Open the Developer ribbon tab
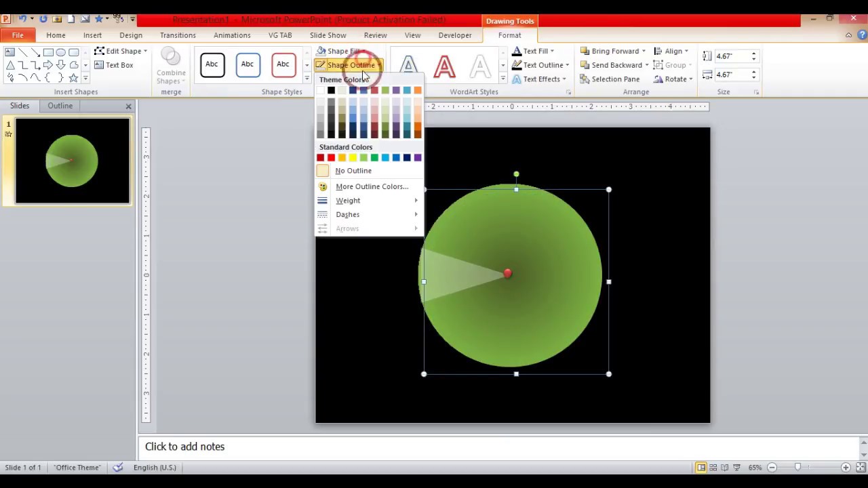This screenshot has width=868, height=488. pyautogui.click(x=454, y=35)
